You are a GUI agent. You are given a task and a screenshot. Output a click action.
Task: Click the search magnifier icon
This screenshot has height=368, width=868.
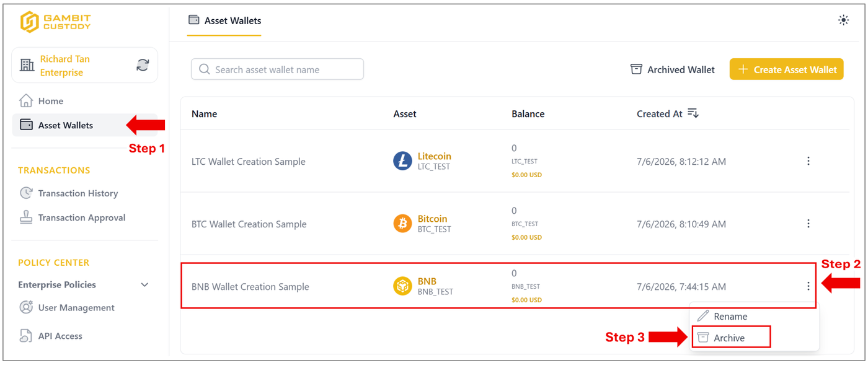[x=204, y=69]
